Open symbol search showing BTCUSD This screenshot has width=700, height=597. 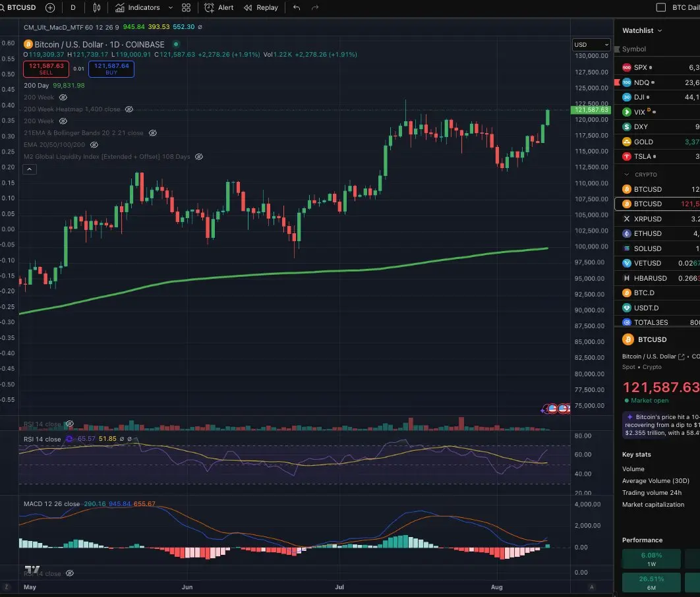tap(18, 8)
